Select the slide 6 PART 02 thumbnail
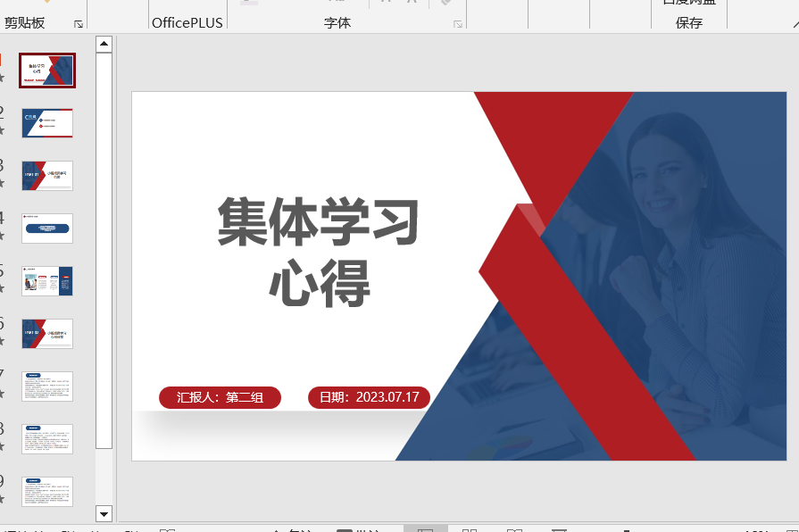This screenshot has height=532, width=799. [47, 334]
